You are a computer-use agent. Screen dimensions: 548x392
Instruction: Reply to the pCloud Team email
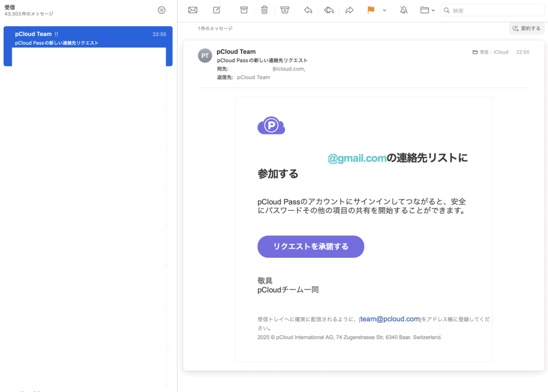point(308,10)
